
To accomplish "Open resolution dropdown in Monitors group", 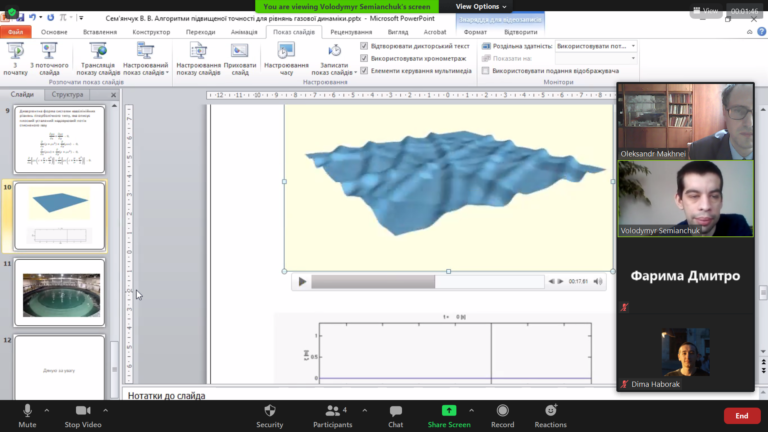I will 596,46.
